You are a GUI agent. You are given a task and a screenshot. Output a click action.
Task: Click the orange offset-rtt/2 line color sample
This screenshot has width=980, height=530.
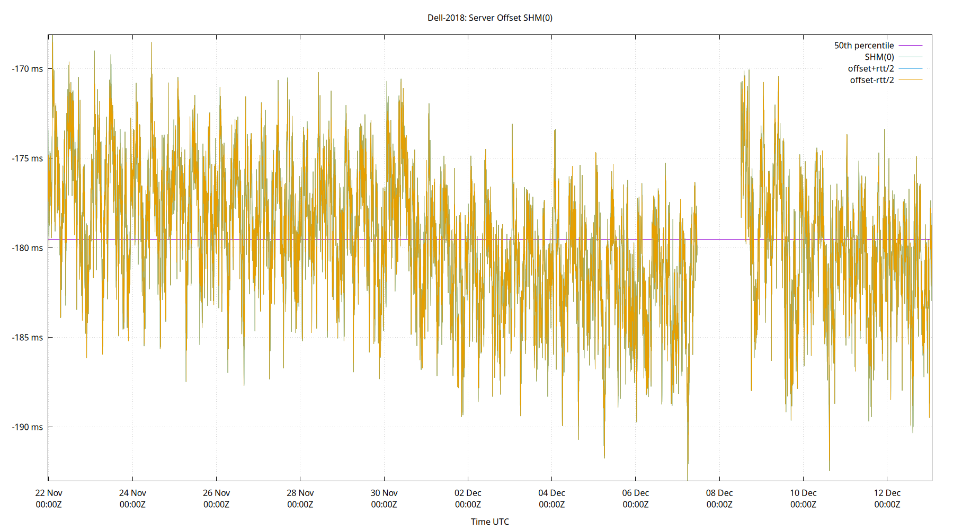click(x=910, y=79)
